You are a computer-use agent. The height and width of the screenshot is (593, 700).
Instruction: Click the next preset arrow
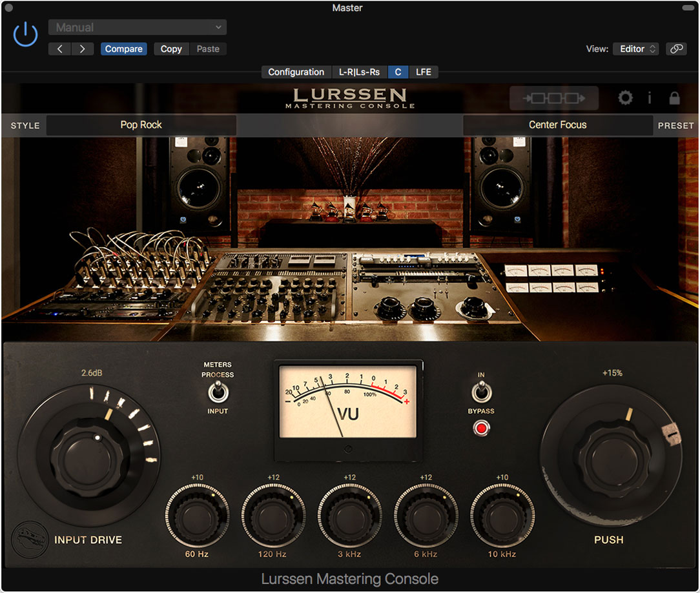click(x=81, y=48)
